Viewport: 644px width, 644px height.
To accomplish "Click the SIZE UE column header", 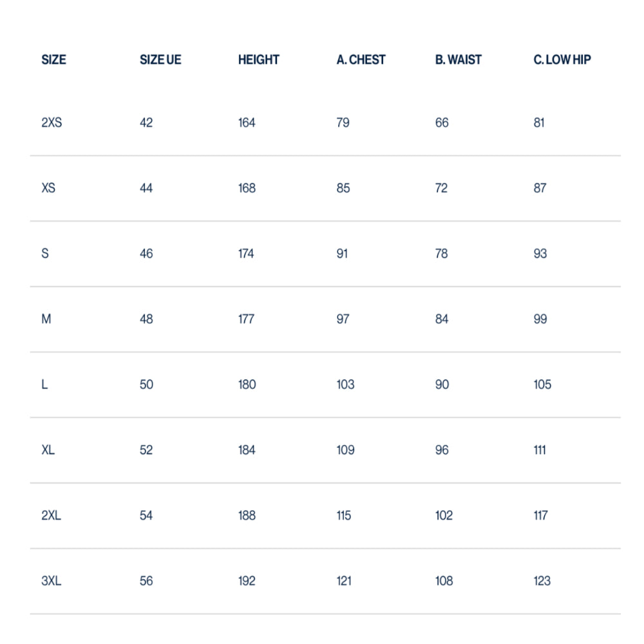I will point(160,60).
